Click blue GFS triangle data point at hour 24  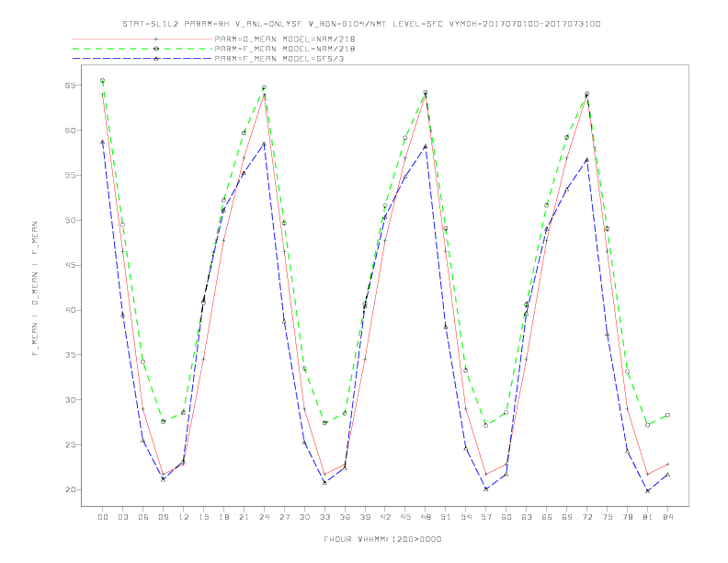264,144
